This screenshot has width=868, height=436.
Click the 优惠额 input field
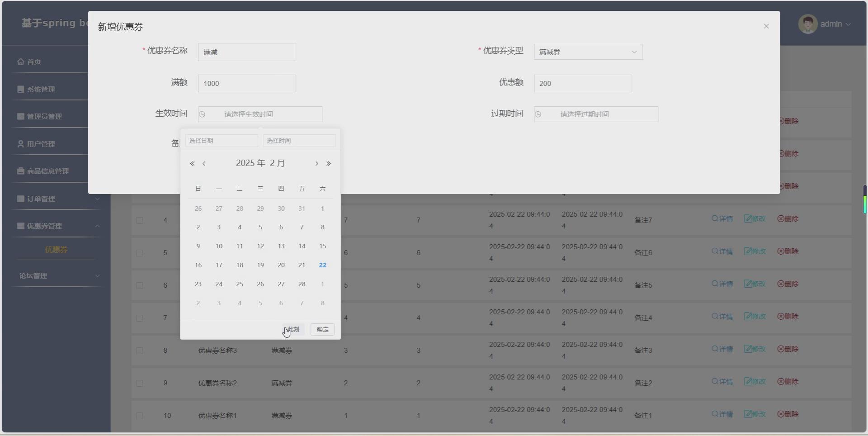click(583, 84)
